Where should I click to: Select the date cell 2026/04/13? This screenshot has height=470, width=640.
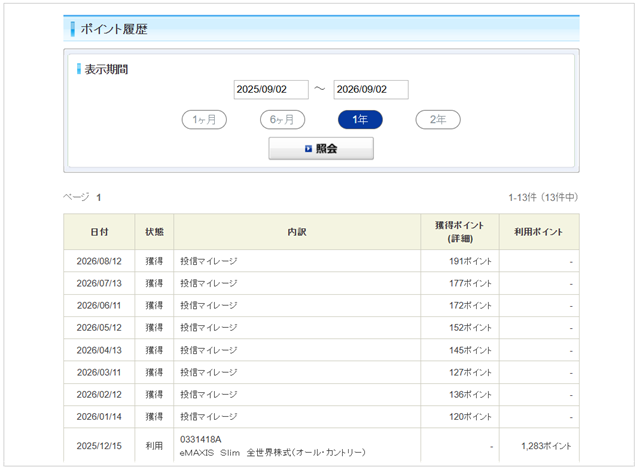tap(99, 350)
